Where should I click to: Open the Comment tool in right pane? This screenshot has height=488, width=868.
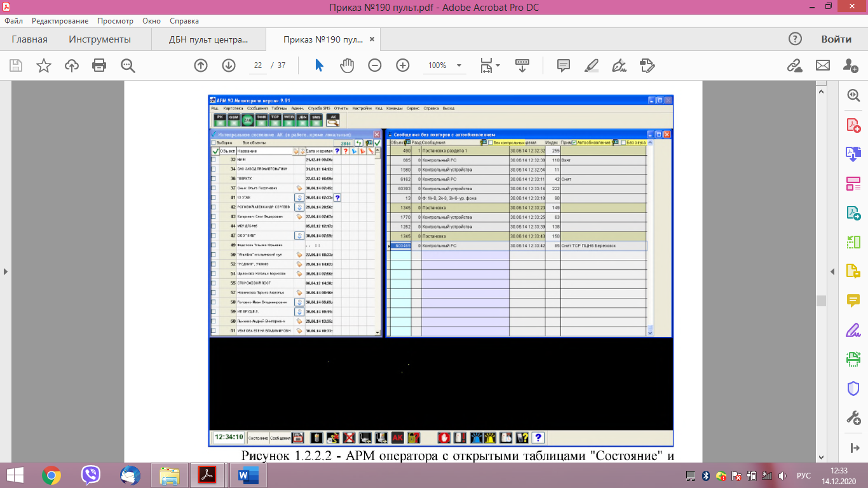pyautogui.click(x=853, y=301)
